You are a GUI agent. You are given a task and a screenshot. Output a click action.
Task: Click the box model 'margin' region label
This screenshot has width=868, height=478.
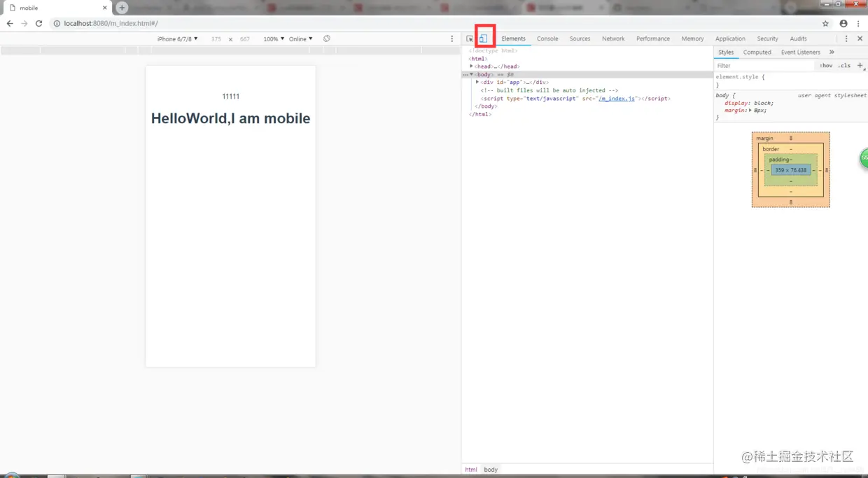764,139
